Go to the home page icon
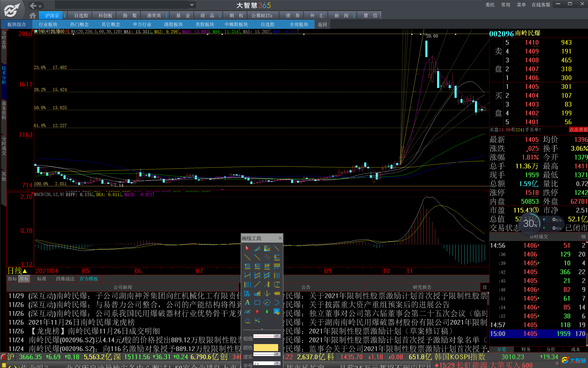 tap(33, 16)
